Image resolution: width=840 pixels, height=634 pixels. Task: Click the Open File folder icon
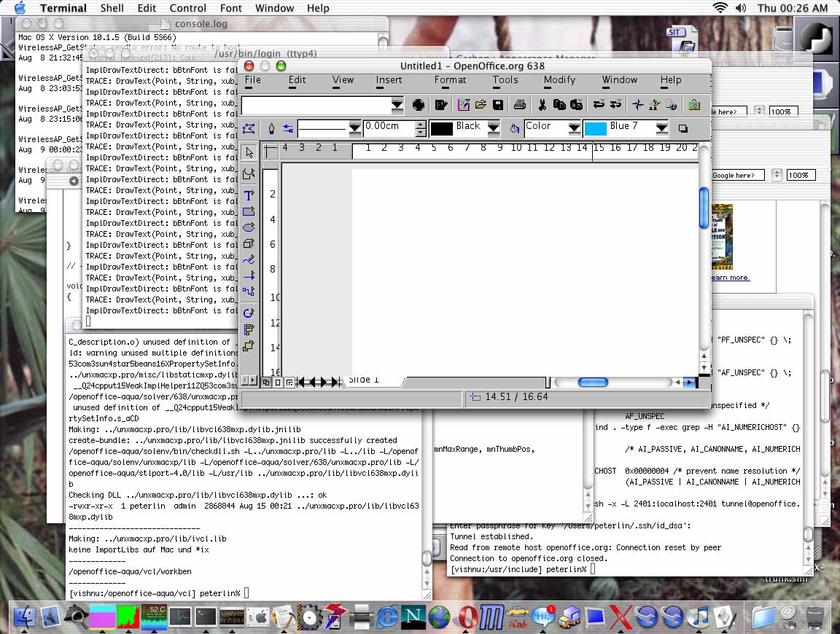(481, 105)
